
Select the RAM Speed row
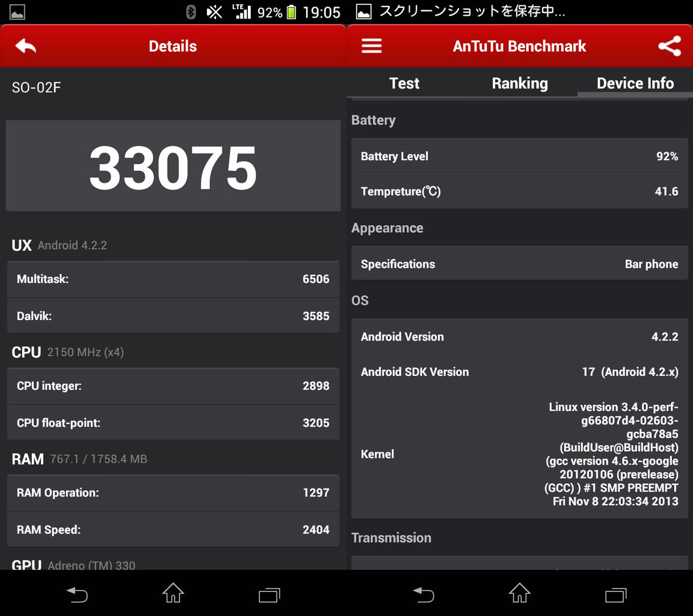tap(173, 529)
